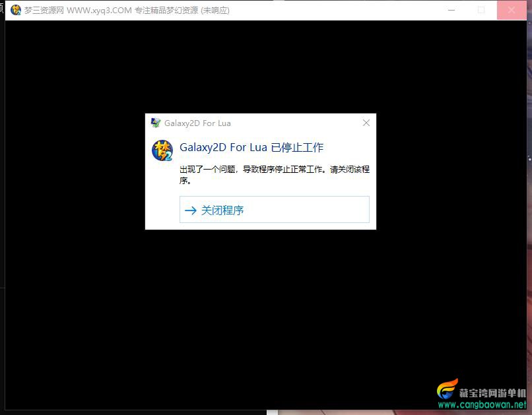The image size is (532, 415).
Task: Maximize the 梦三资源网 game window
Action: [x=481, y=10]
